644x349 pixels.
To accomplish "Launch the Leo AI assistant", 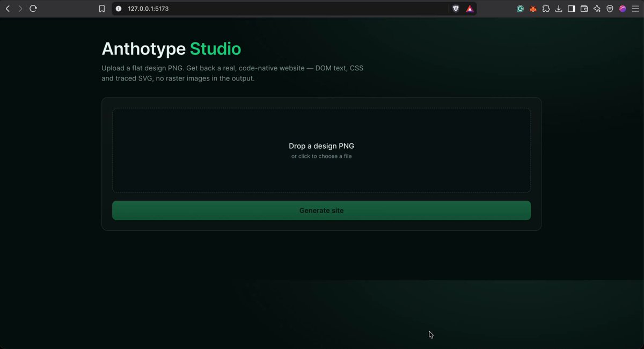I will point(597,9).
